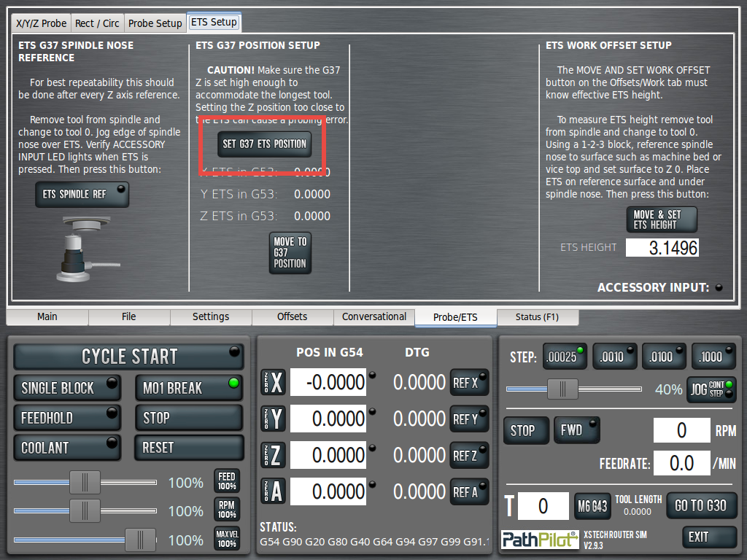The width and height of the screenshot is (747, 560).
Task: Toggle M01 Break option
Action: pos(188,388)
